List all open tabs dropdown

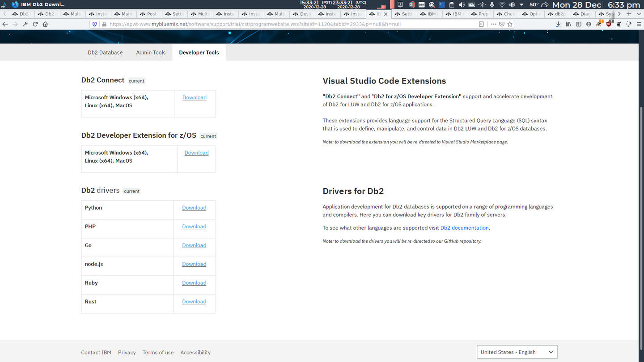tap(639, 14)
